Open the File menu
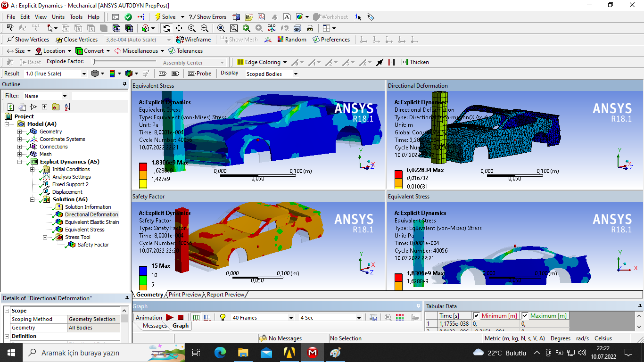Viewport: 644px width, 362px height. 11,16
